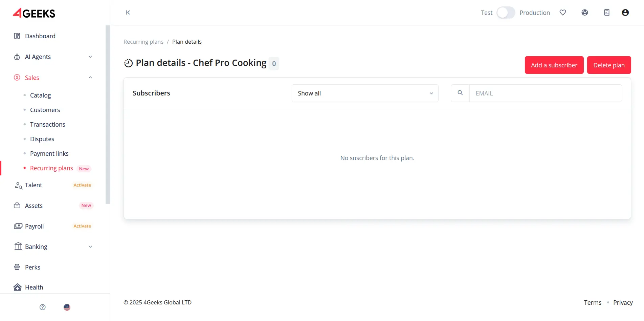
Task: Change language via the US flag icon
Action: pyautogui.click(x=67, y=307)
